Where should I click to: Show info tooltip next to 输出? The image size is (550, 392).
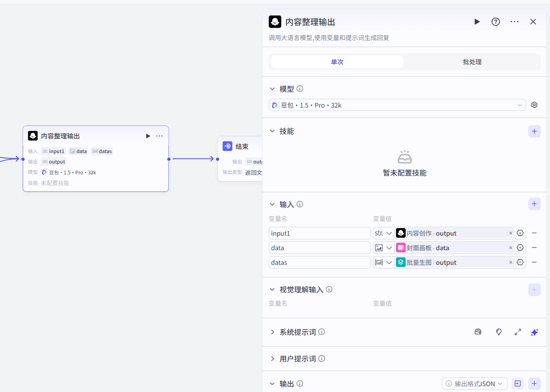(300, 384)
